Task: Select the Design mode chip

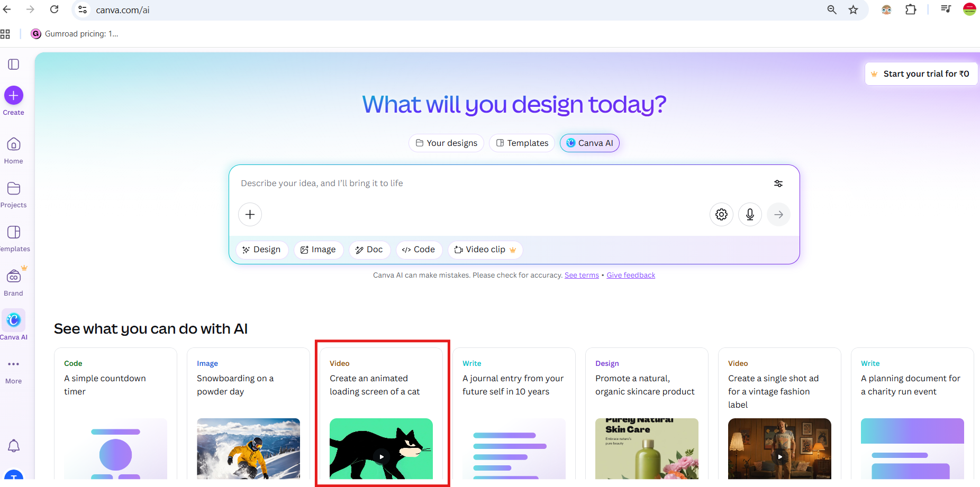Action: (262, 250)
